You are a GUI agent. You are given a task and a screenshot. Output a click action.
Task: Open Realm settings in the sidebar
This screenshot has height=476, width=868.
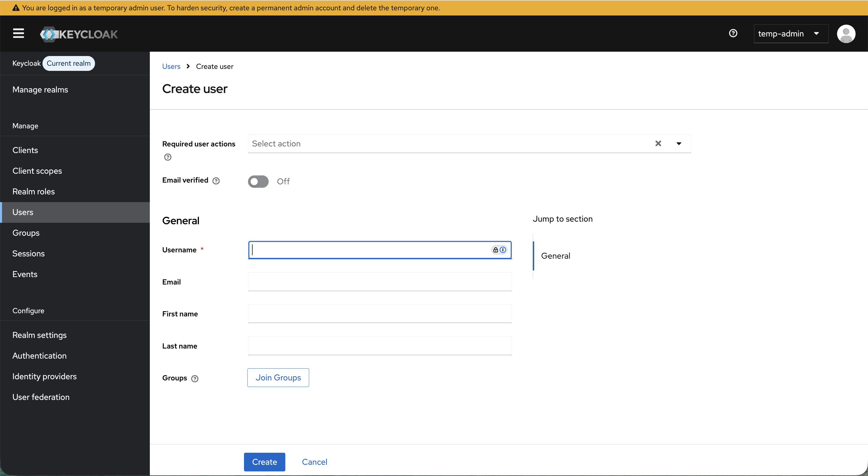(x=39, y=335)
